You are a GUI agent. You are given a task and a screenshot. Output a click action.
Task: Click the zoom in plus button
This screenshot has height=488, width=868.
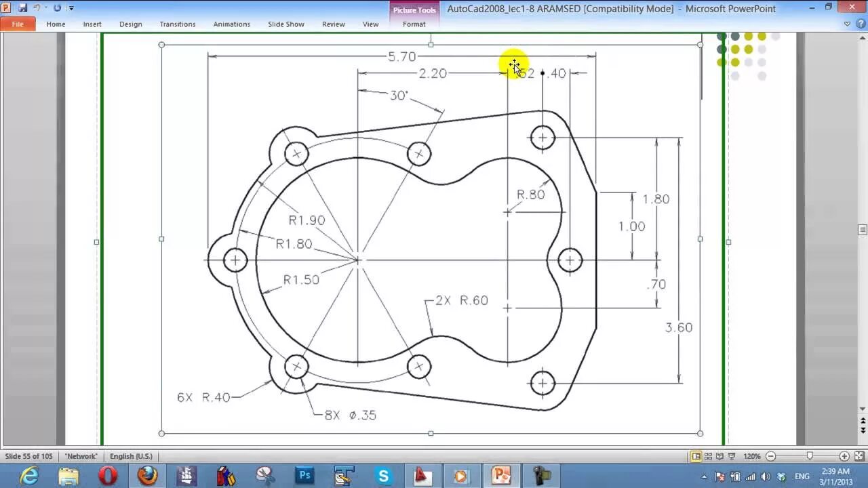[x=844, y=456]
